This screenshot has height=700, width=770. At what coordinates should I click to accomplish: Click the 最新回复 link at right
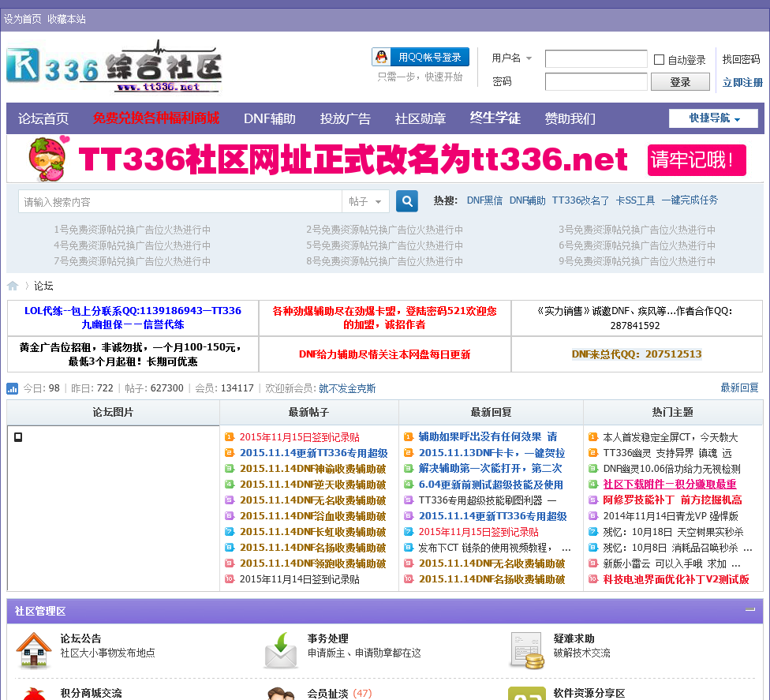[x=739, y=387]
